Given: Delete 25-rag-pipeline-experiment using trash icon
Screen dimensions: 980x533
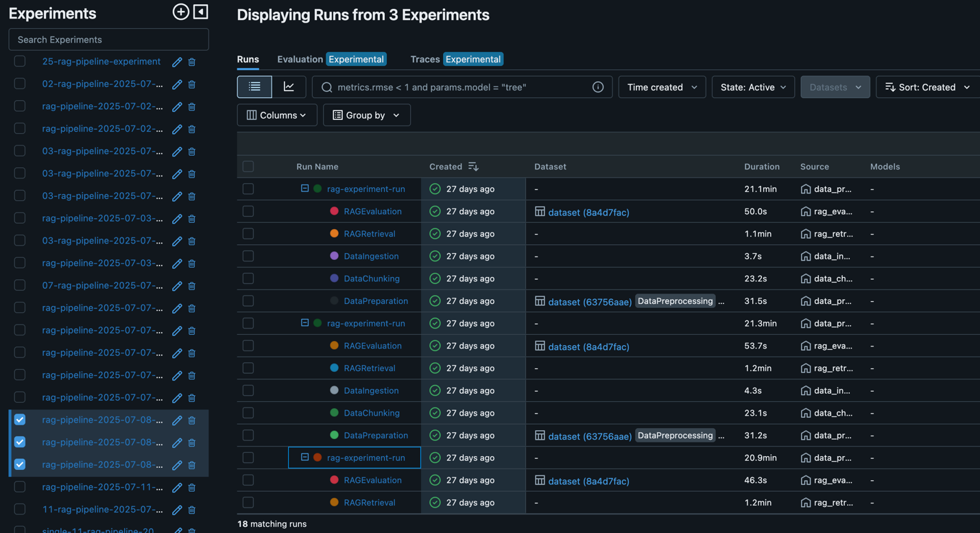Looking at the screenshot, I should coord(192,62).
